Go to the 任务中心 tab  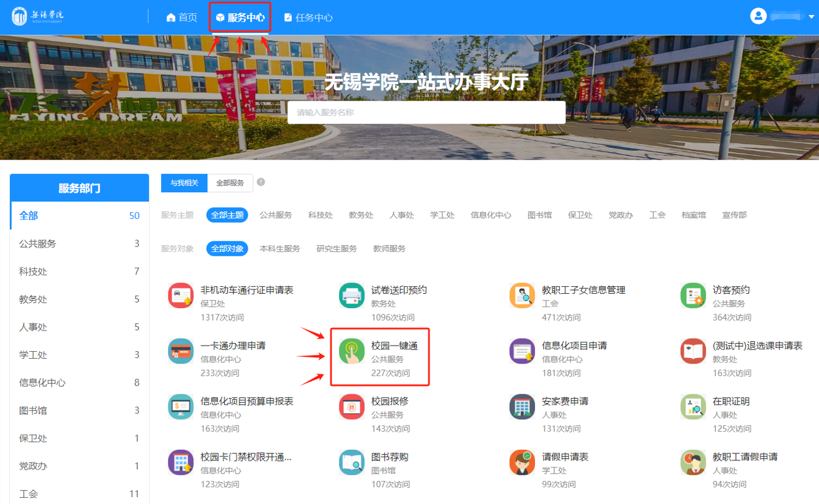[308, 17]
